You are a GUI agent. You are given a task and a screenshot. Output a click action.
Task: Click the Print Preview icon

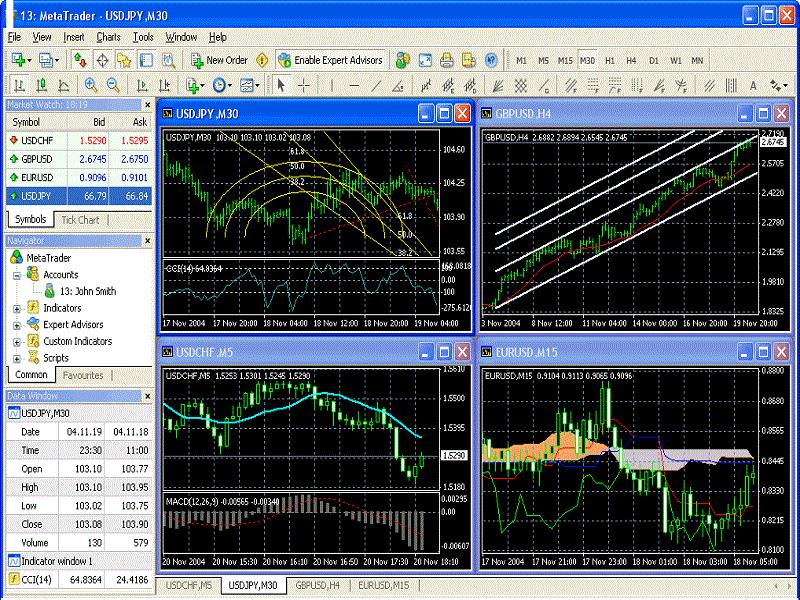click(x=469, y=60)
